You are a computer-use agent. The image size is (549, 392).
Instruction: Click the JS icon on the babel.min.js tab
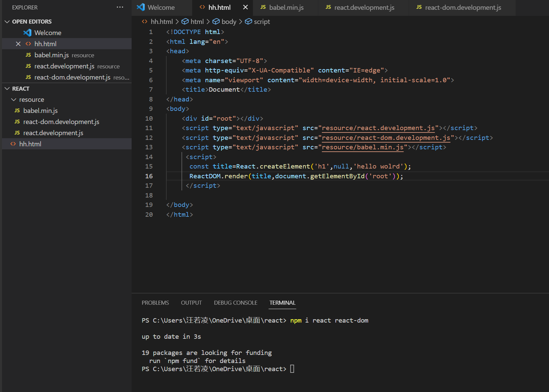click(x=263, y=7)
